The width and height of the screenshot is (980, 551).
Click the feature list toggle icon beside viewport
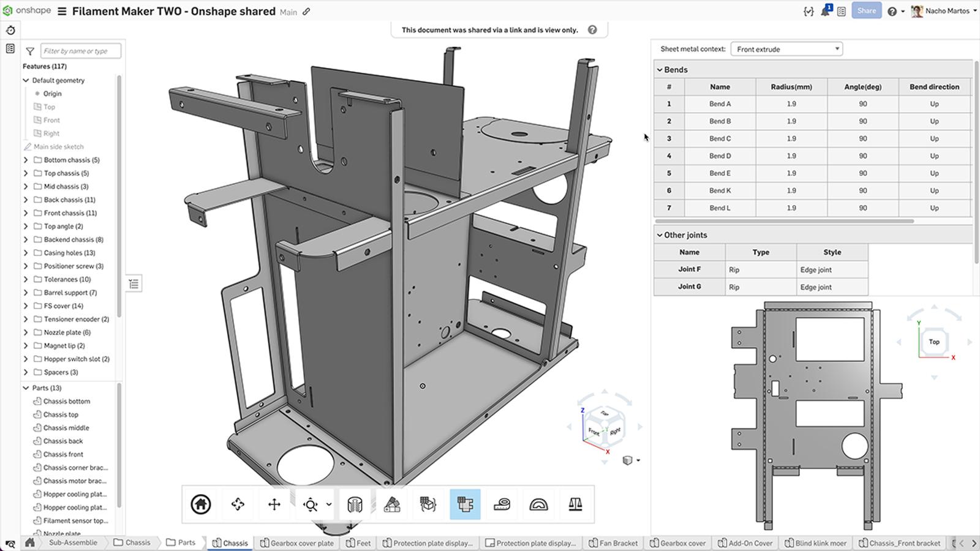[x=133, y=283]
